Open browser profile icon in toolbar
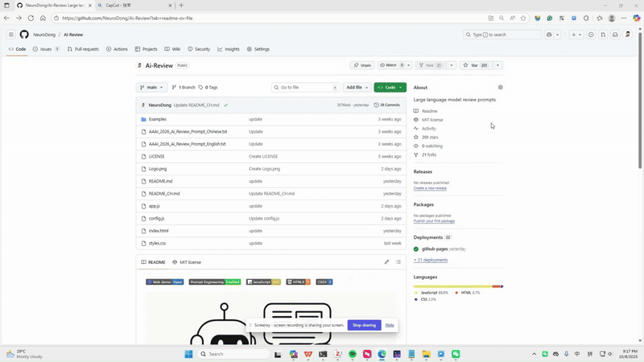The image size is (644, 362). point(612,18)
